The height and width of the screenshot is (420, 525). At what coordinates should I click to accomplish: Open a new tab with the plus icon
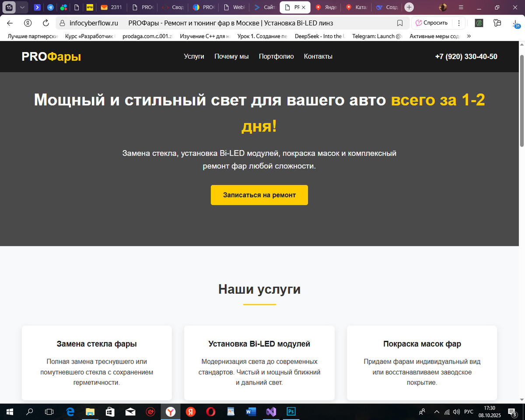[x=409, y=7]
